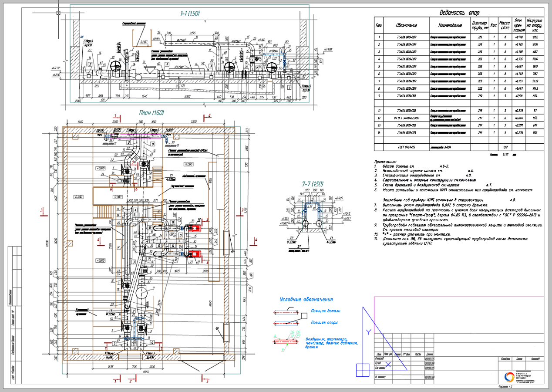Select the 'План (1:50)' view title
This screenshot has height=392, width=552.
pyautogui.click(x=151, y=112)
